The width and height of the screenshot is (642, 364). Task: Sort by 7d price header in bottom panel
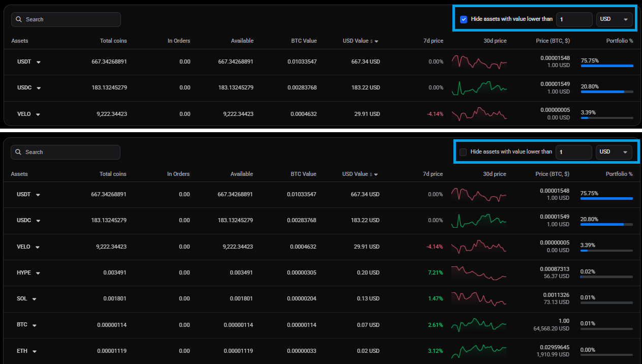[x=433, y=174]
